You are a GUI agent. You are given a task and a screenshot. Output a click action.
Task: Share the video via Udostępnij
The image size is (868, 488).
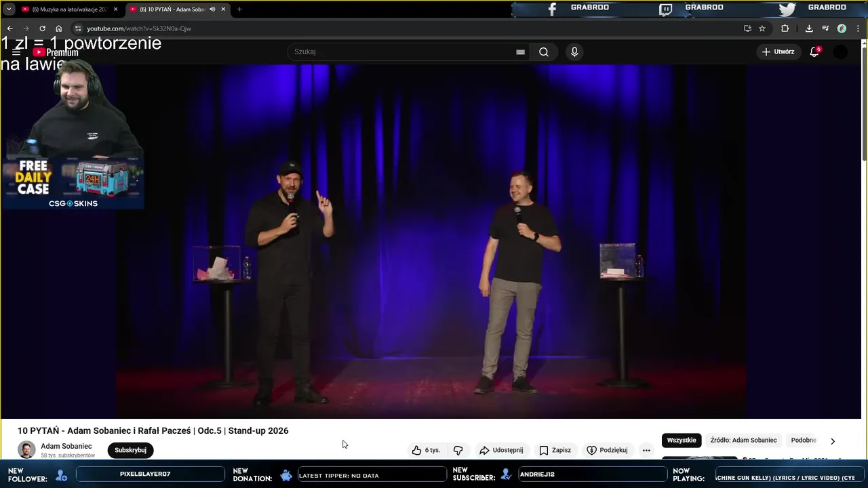501,450
